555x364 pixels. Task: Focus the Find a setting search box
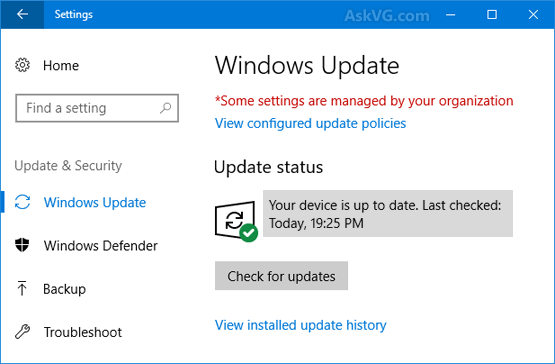pyautogui.click(x=97, y=108)
